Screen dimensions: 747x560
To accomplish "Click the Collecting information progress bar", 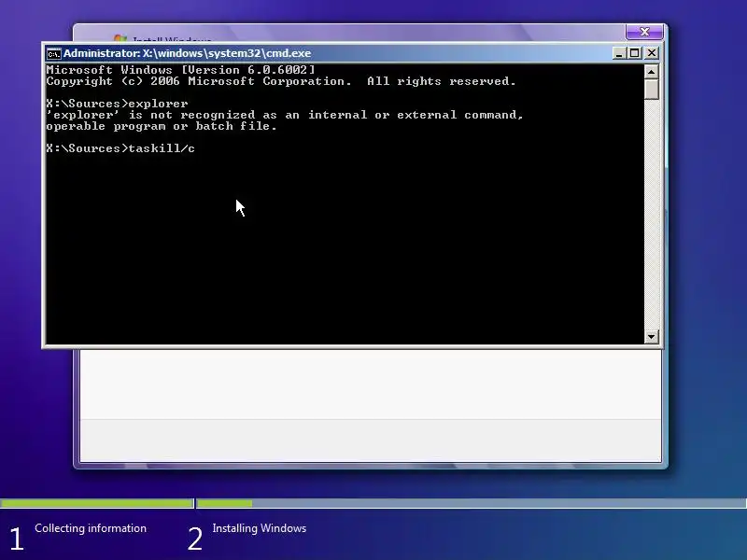I will pos(97,503).
